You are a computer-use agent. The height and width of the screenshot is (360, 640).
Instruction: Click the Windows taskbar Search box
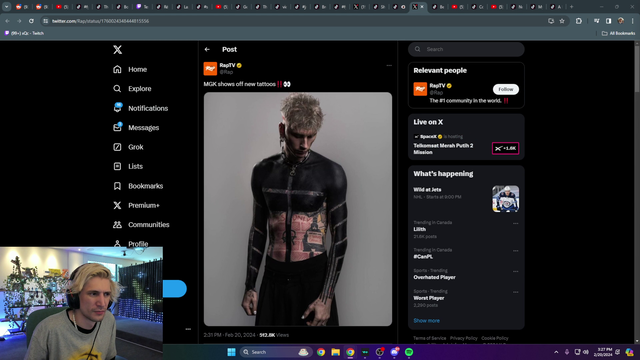pos(276,352)
